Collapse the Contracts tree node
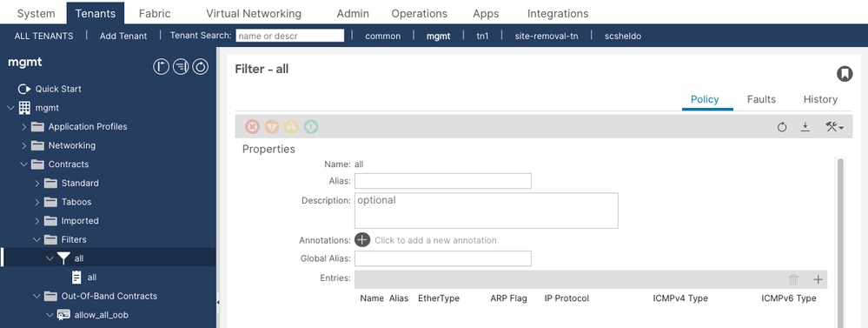The width and height of the screenshot is (868, 328). click(23, 164)
